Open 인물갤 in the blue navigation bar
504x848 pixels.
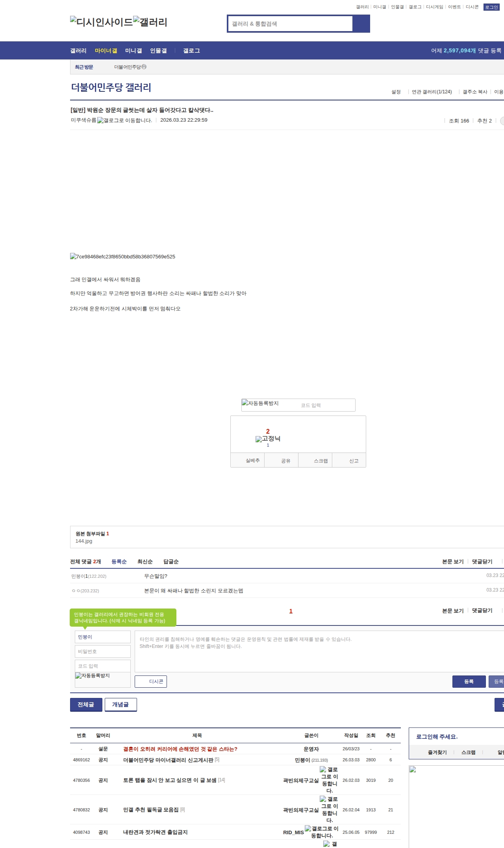click(x=158, y=51)
